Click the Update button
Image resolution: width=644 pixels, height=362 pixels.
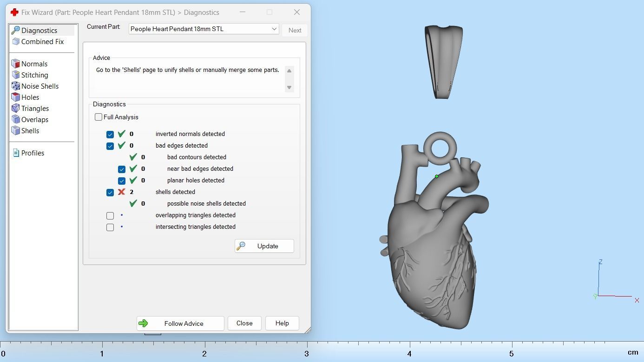(x=264, y=246)
